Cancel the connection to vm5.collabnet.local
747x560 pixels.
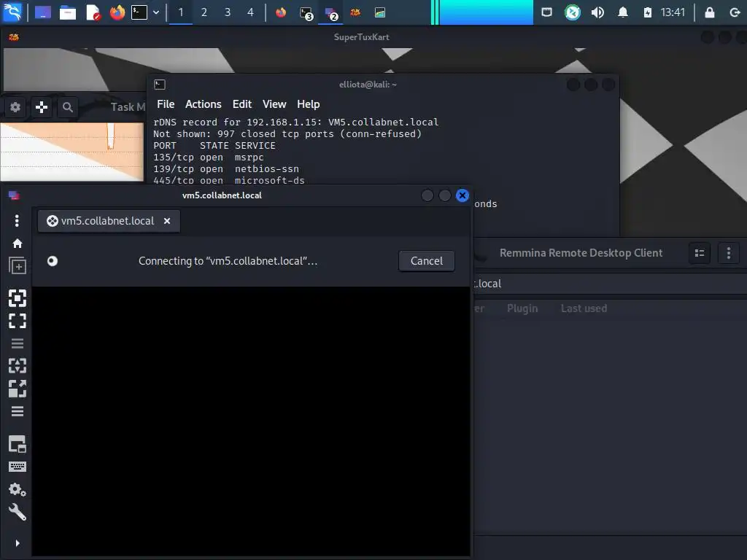[x=426, y=261]
